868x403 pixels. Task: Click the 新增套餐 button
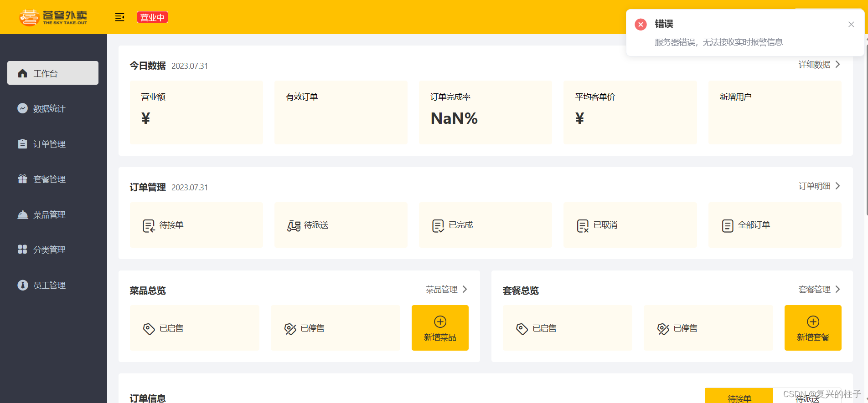pos(813,328)
